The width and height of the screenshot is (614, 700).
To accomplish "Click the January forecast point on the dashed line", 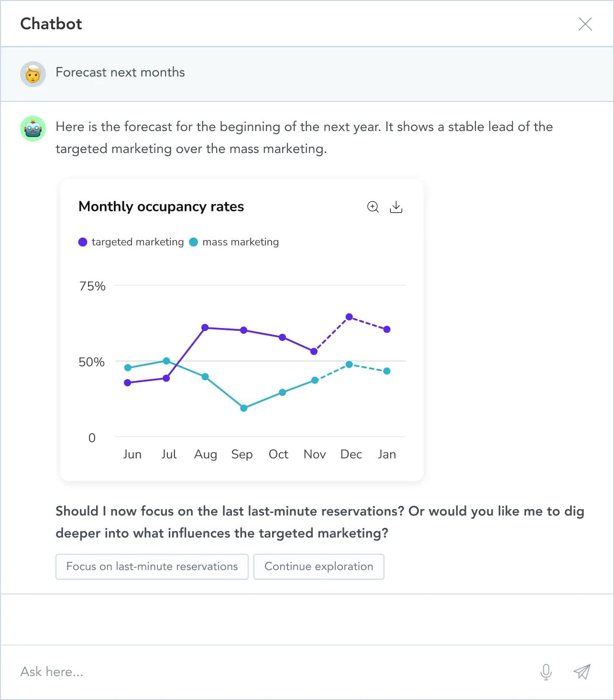I will pyautogui.click(x=387, y=329).
